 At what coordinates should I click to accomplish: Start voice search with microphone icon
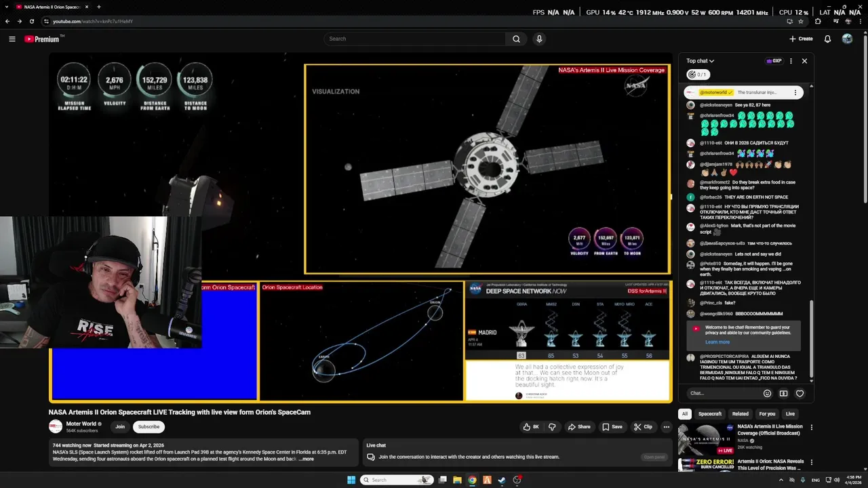(x=539, y=39)
